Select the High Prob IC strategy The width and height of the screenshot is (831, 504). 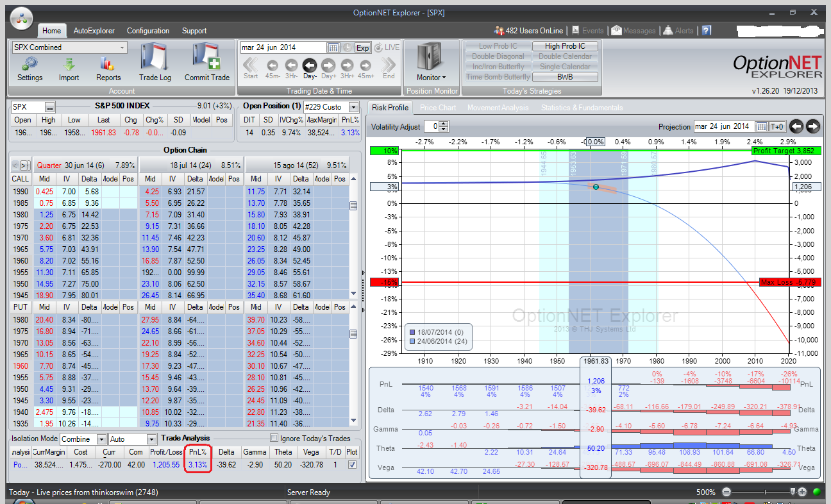(565, 46)
